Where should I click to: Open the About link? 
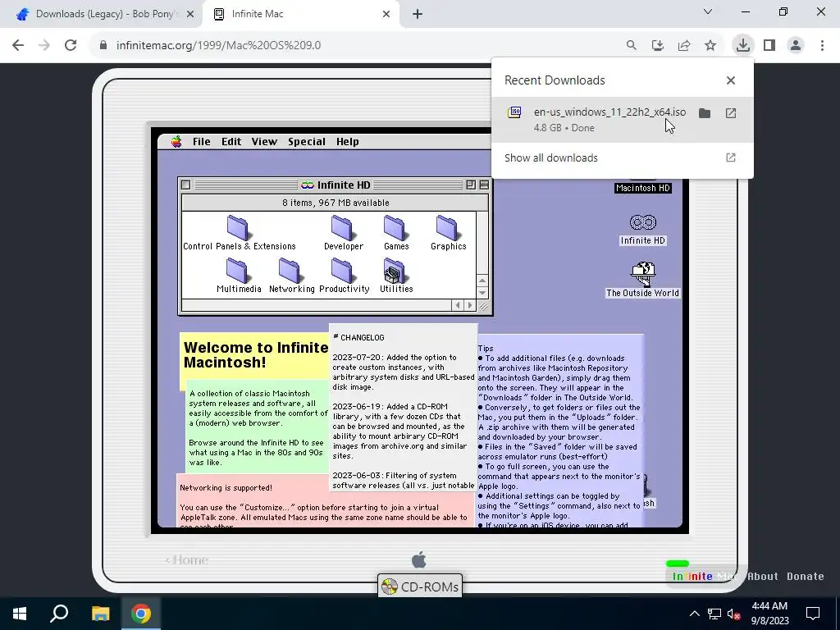(x=762, y=577)
